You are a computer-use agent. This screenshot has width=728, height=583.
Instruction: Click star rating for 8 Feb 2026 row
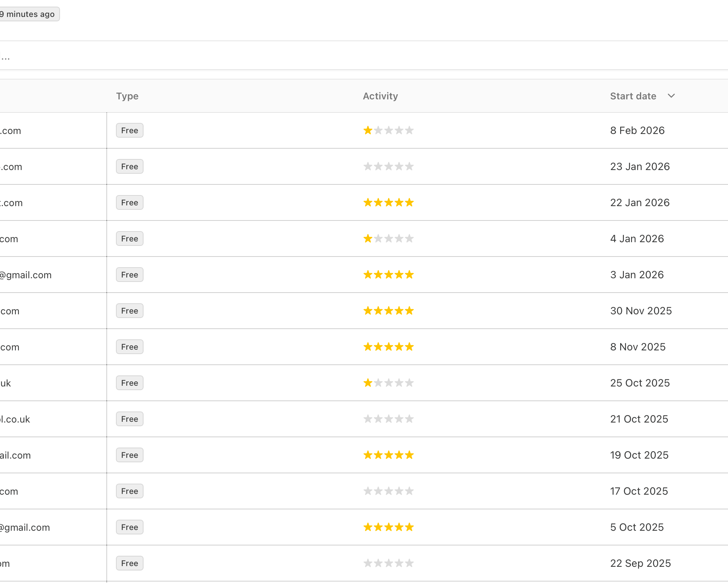coord(388,131)
